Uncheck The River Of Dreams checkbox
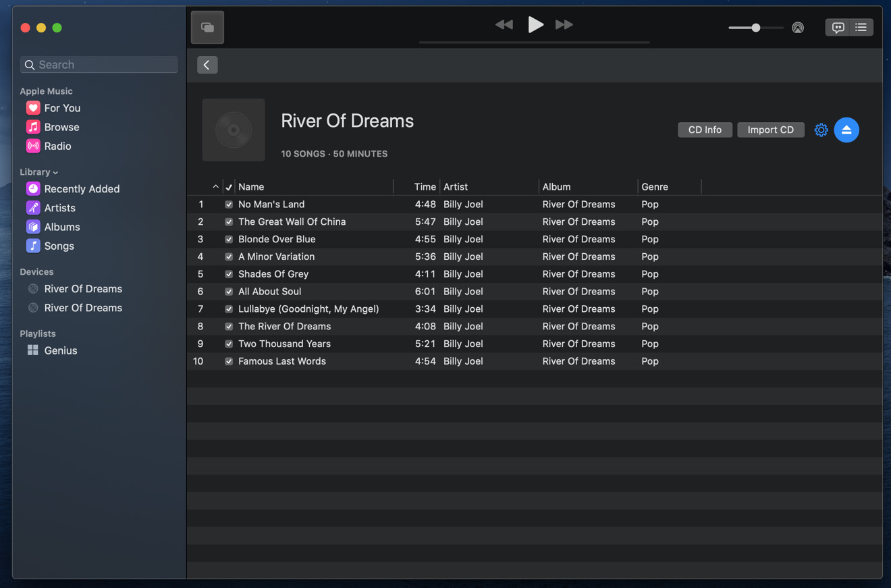The image size is (891, 588). [229, 327]
